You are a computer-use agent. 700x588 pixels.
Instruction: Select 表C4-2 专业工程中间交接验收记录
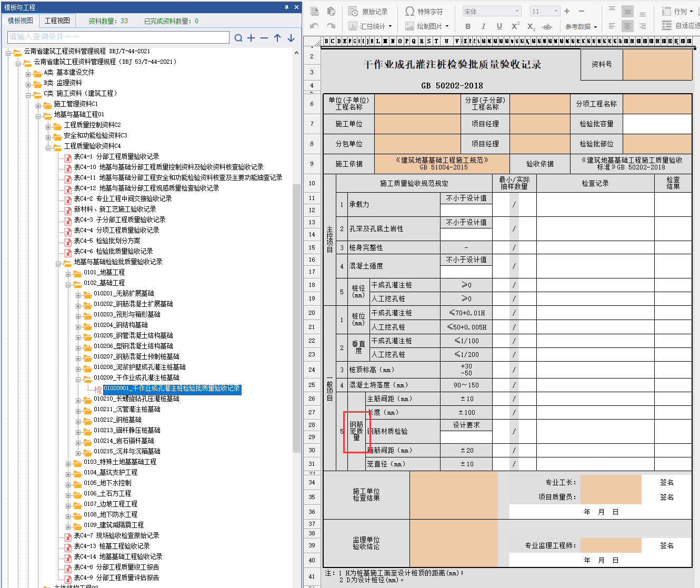(x=123, y=198)
